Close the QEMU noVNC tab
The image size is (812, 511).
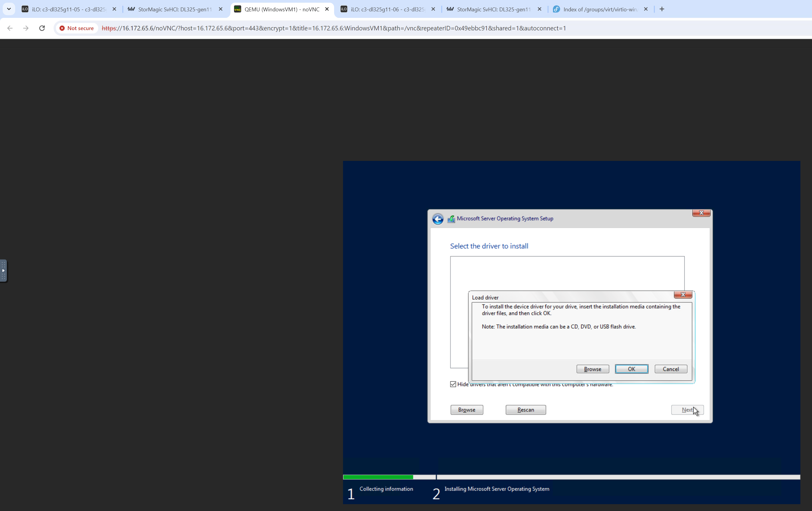(x=327, y=9)
